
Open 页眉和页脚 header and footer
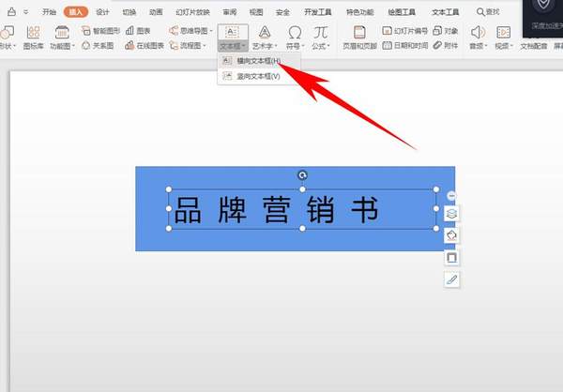tap(359, 38)
